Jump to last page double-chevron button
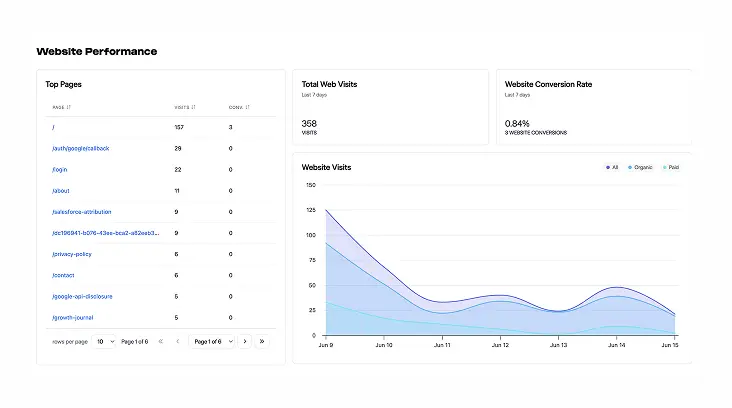Image resolution: width=732 pixels, height=408 pixels. point(262,342)
